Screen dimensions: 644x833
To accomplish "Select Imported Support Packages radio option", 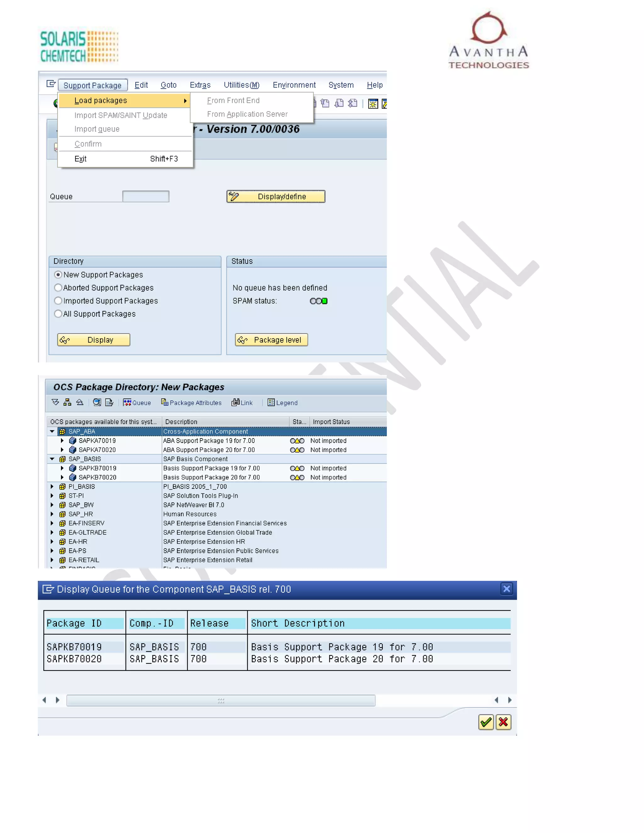I will [58, 301].
